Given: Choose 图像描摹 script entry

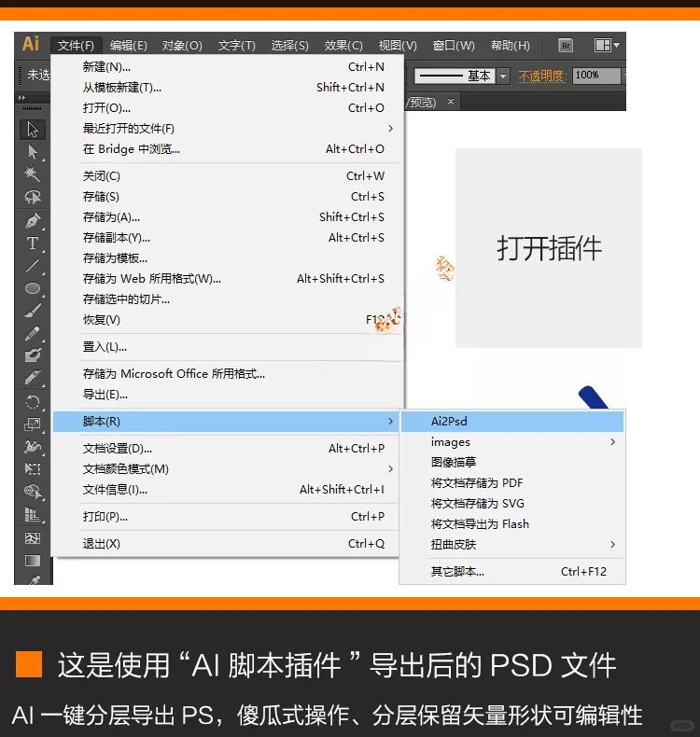Looking at the screenshot, I should [x=512, y=463].
